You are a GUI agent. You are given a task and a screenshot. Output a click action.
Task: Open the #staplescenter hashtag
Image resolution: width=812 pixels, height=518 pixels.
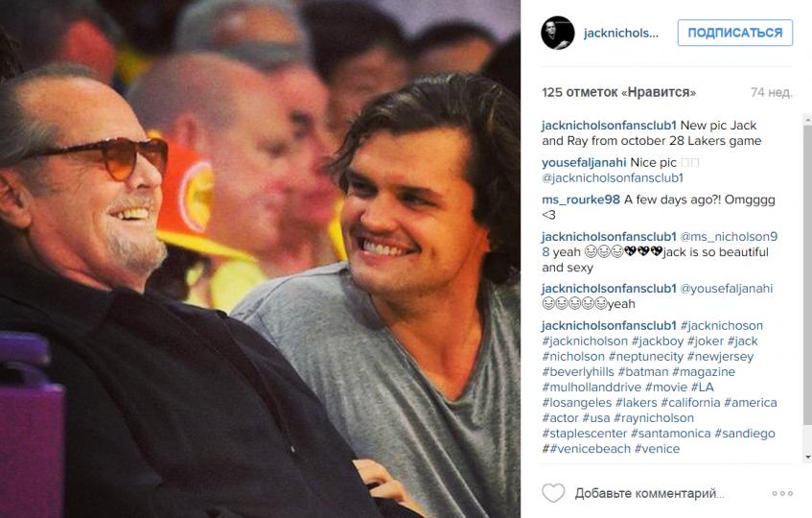[x=584, y=434]
